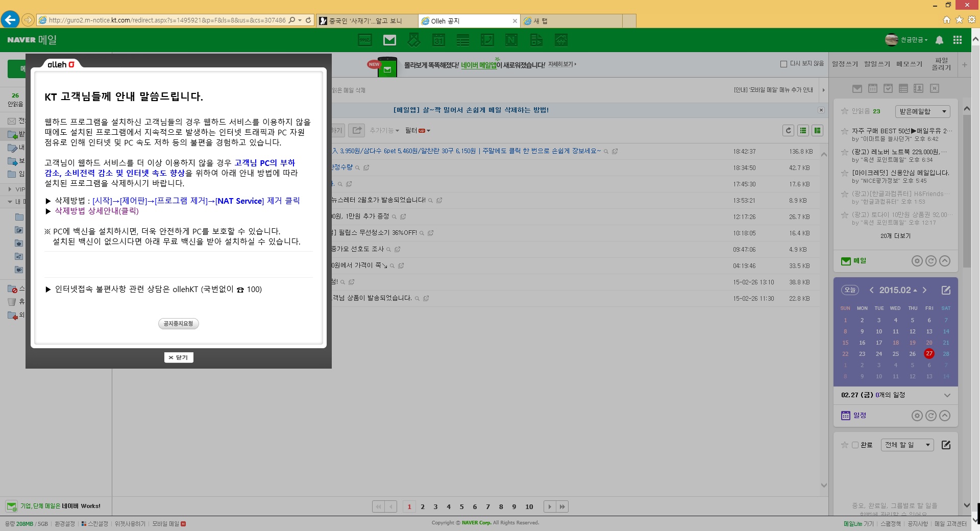Open the household account book chart icon
Image resolution: width=980 pixels, height=531 pixels.
pos(561,40)
